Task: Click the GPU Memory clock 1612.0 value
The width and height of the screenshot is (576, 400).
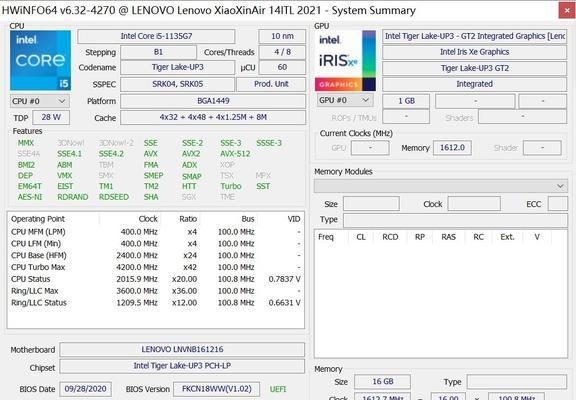Action: 452,148
